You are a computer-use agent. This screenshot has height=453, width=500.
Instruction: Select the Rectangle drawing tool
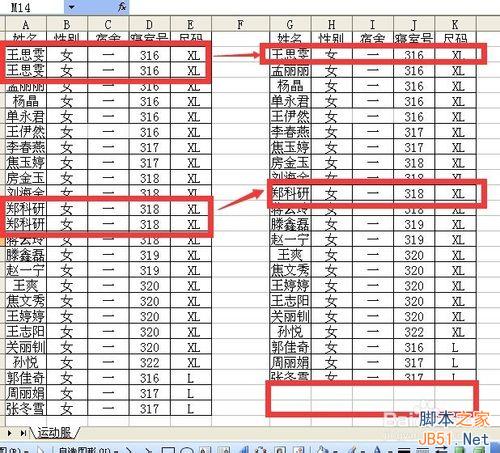pyautogui.click(x=169, y=450)
